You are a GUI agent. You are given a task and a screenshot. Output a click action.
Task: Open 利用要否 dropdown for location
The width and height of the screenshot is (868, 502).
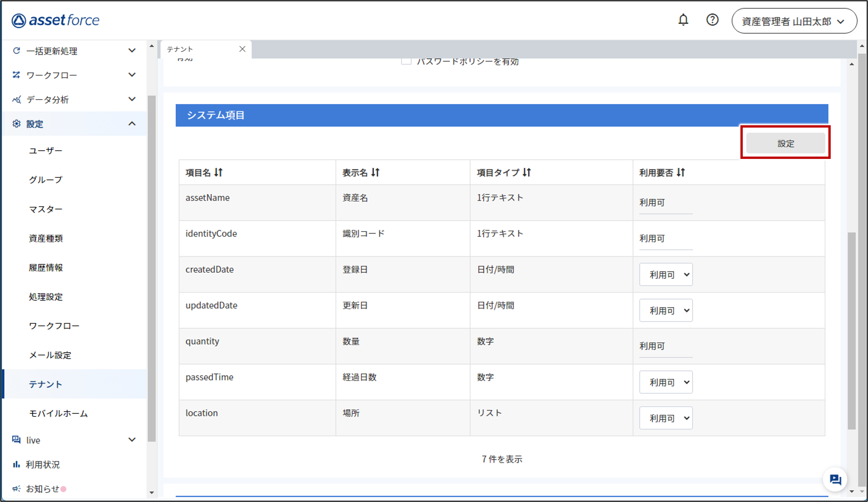click(x=666, y=418)
